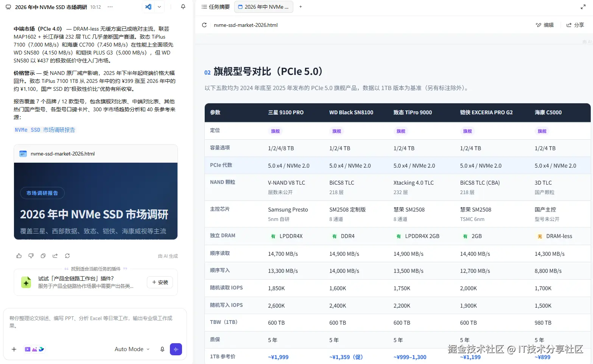Add a new tab with the plus button
593x364 pixels.
(301, 7)
